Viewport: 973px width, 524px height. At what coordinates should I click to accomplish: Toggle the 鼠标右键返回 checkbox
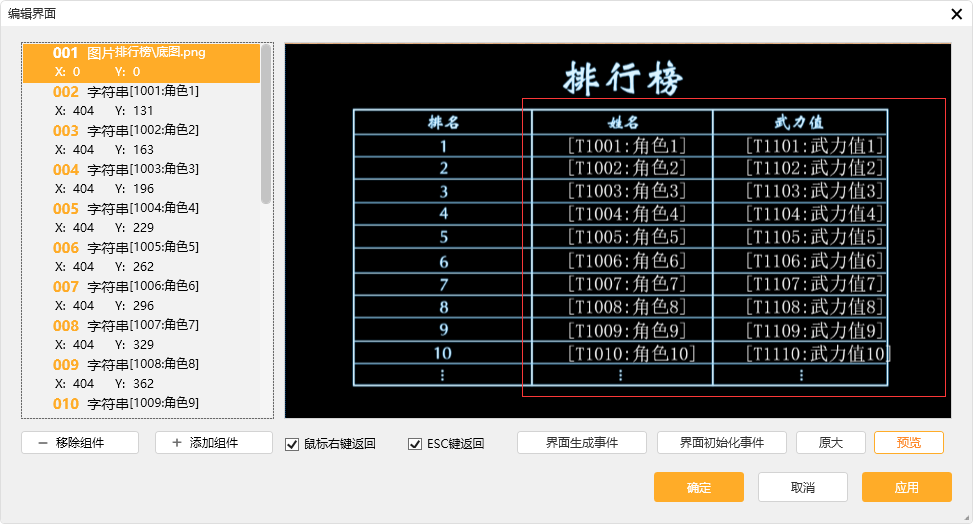coord(292,444)
